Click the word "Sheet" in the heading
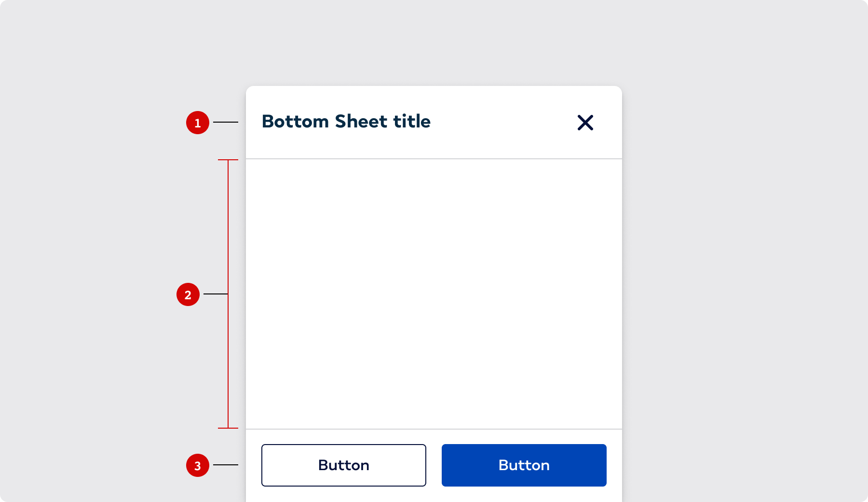868x502 pixels. pos(361,122)
